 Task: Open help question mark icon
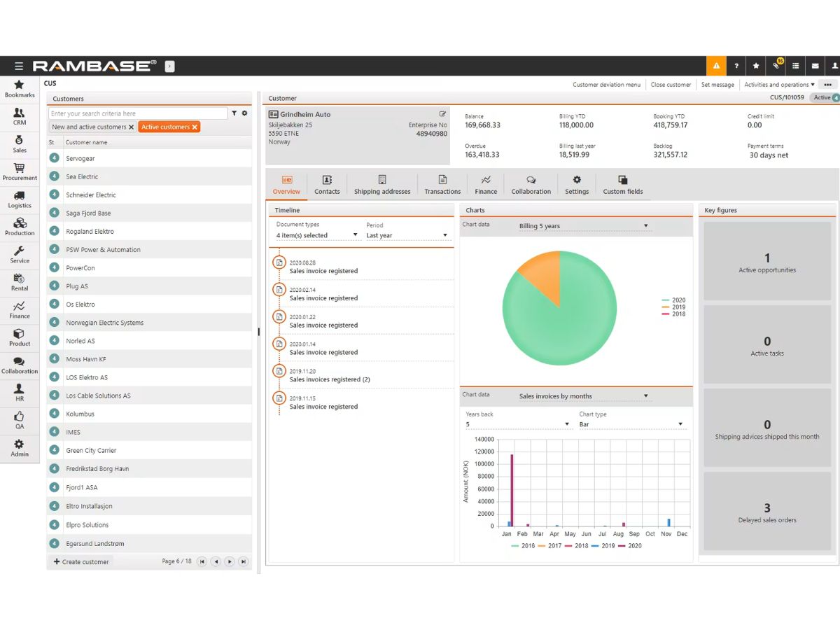[736, 66]
